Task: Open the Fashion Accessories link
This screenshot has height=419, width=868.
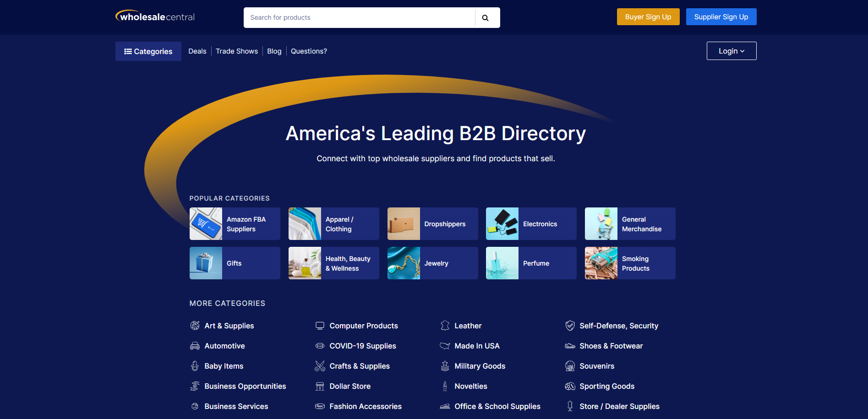Action: (x=366, y=406)
